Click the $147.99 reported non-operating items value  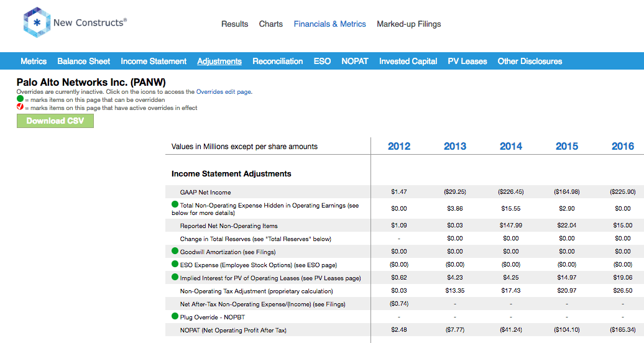510,226
